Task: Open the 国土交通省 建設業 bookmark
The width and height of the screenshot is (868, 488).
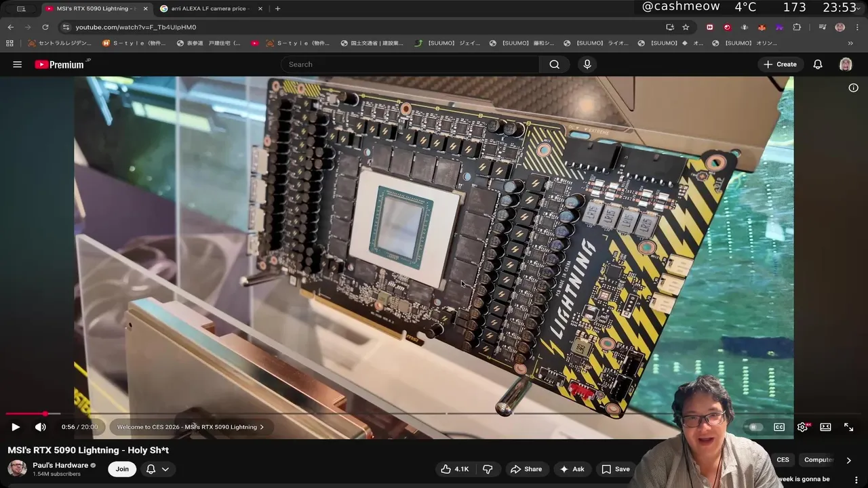Action: [372, 43]
